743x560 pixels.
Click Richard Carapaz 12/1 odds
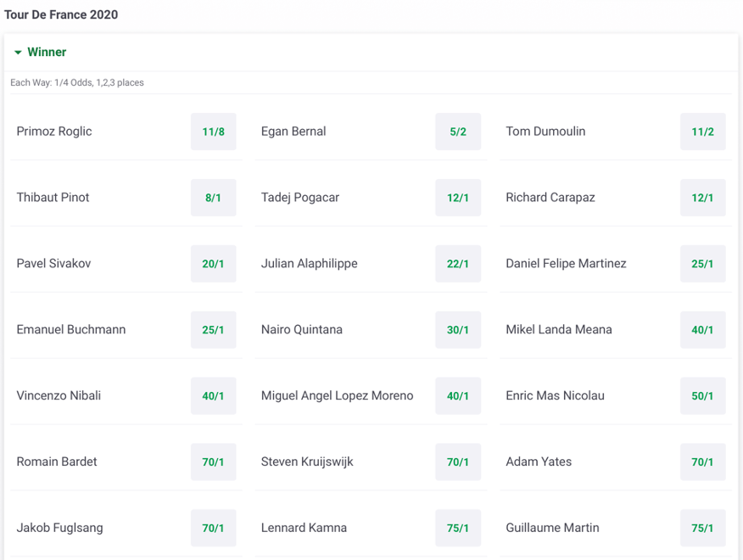(702, 198)
